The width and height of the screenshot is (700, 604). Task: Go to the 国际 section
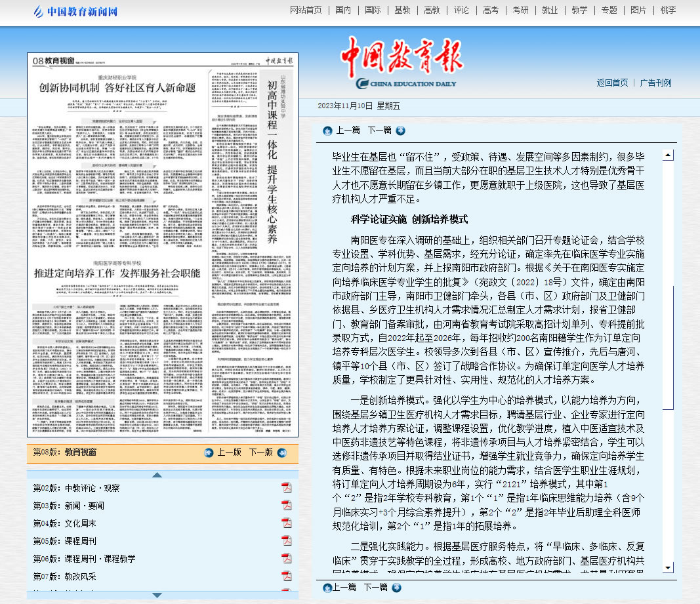click(x=373, y=10)
